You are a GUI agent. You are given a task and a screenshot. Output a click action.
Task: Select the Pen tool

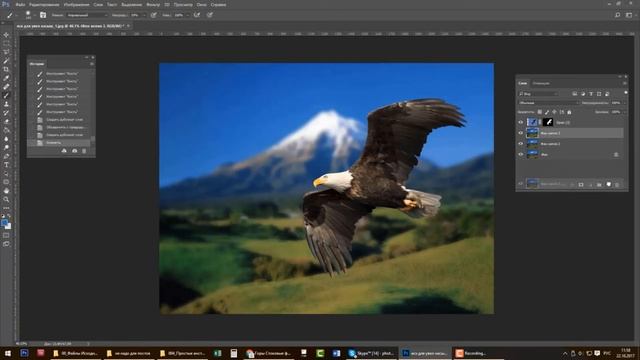pyautogui.click(x=6, y=156)
